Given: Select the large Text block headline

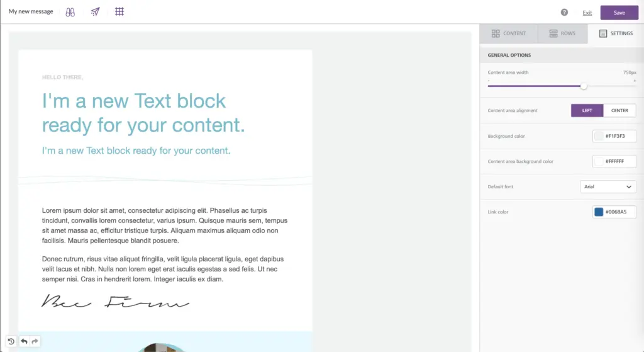Looking at the screenshot, I should click(143, 113).
